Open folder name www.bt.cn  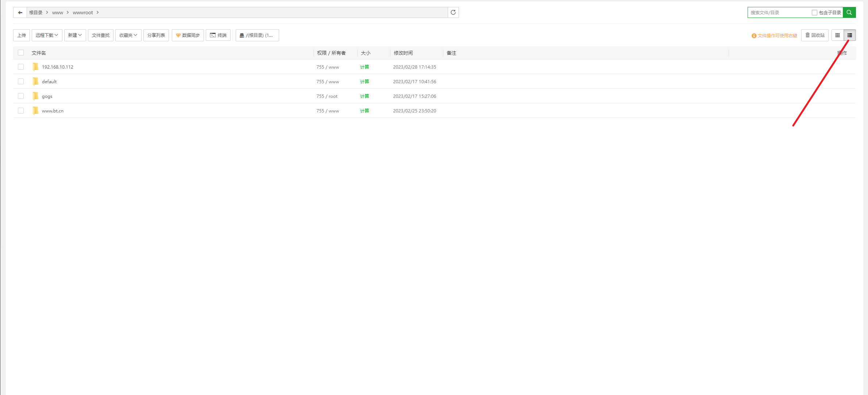click(53, 111)
